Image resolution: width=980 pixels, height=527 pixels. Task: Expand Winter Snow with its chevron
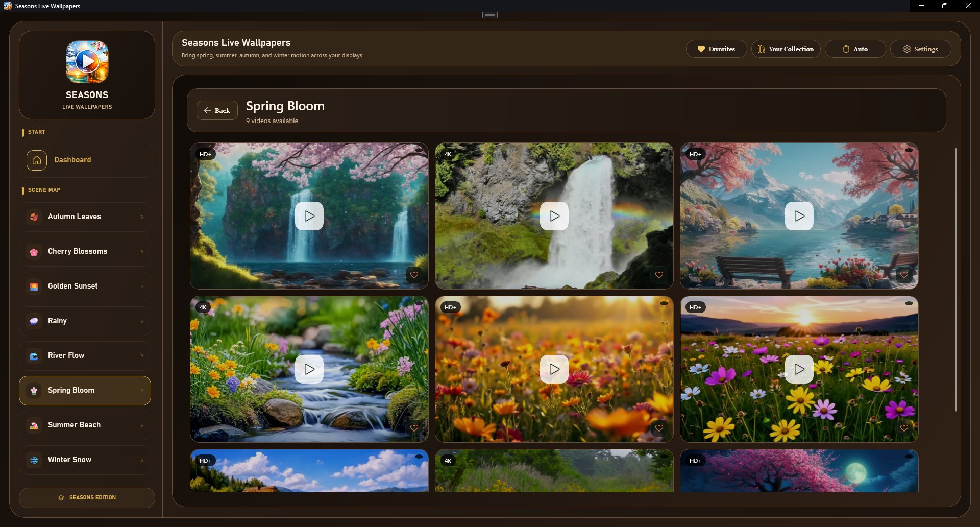(x=142, y=460)
